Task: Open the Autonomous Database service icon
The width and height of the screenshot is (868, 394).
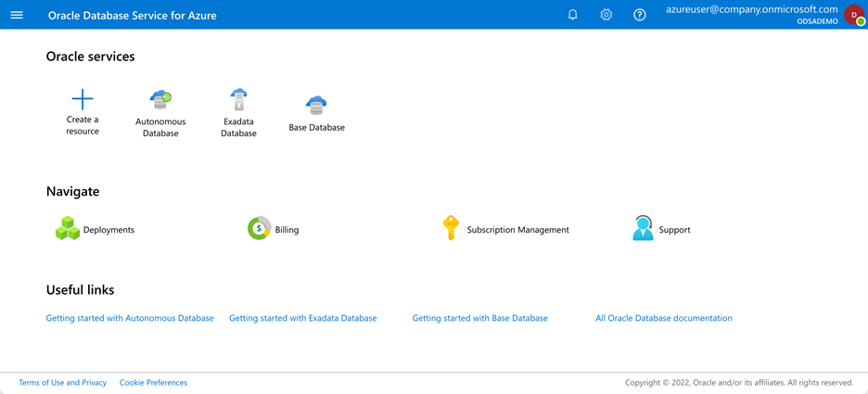Action: tap(160, 99)
